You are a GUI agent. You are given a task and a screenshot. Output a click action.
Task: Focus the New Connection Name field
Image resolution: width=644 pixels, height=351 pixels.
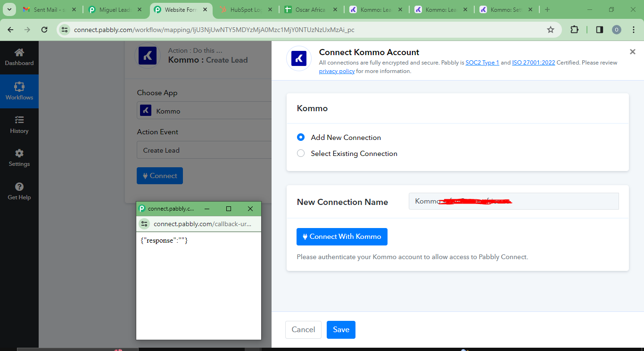click(x=514, y=201)
